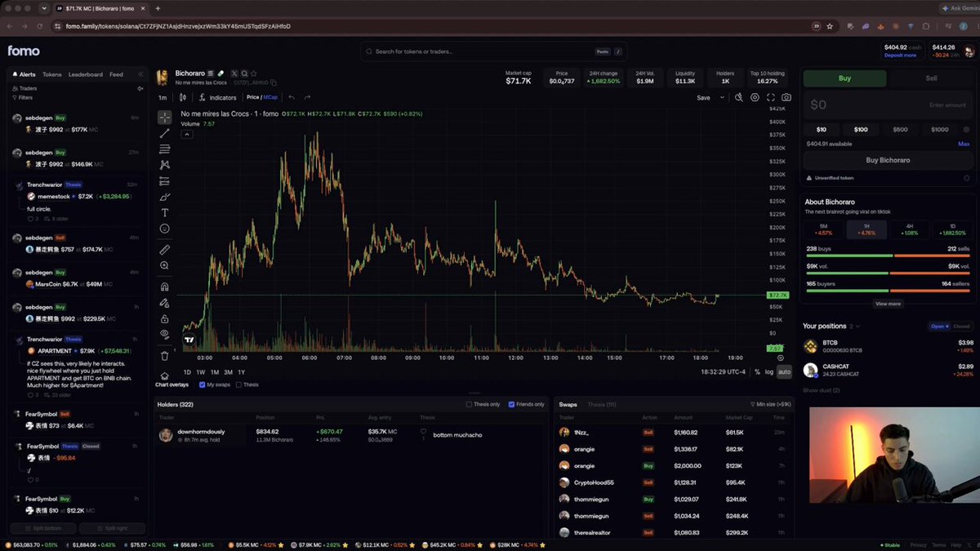Viewport: 980px width, 551px height.
Task: Remove drawings with the trash icon
Action: click(164, 356)
